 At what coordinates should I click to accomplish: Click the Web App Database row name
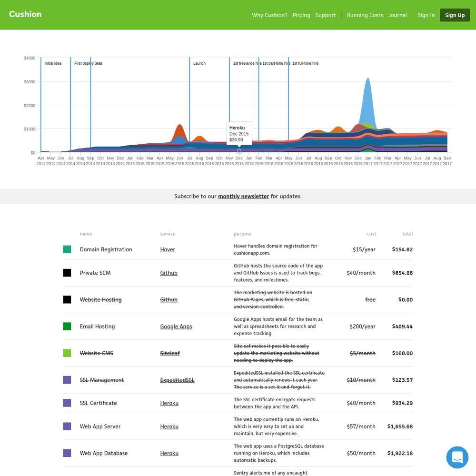tap(104, 453)
